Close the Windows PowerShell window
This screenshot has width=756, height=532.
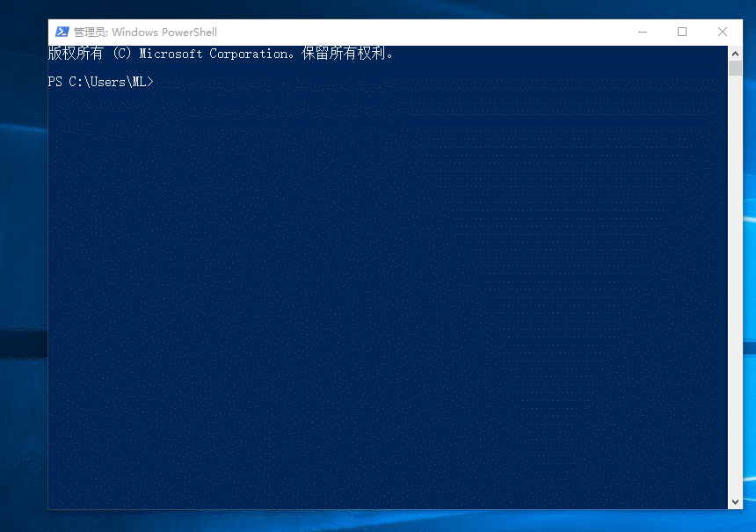pos(723,32)
